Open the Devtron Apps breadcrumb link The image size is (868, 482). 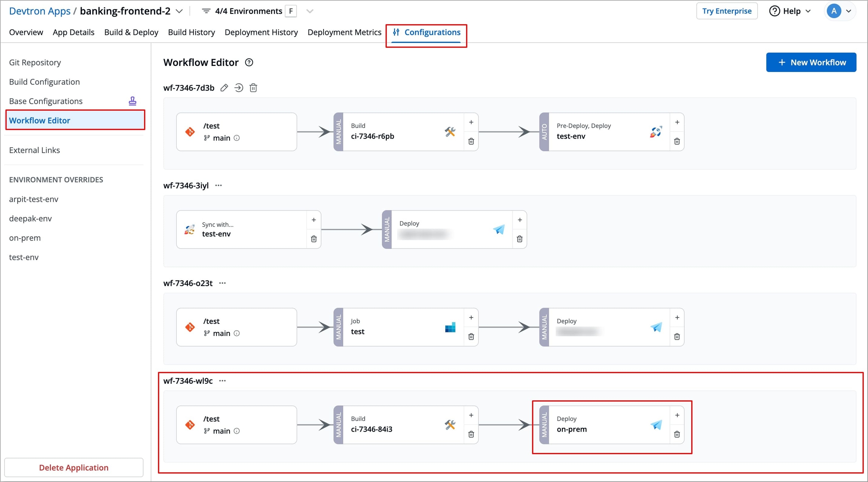(40, 11)
